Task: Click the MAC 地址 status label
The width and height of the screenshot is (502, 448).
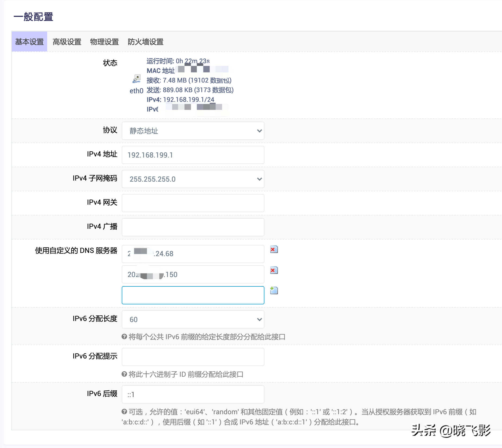Action: (x=161, y=71)
